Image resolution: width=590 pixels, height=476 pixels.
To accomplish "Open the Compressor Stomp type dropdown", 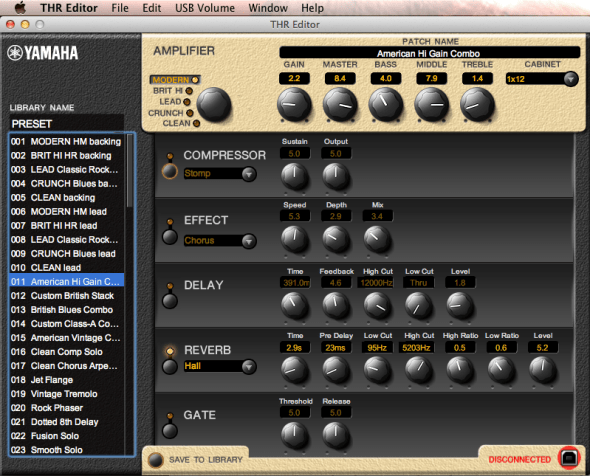I will click(220, 173).
